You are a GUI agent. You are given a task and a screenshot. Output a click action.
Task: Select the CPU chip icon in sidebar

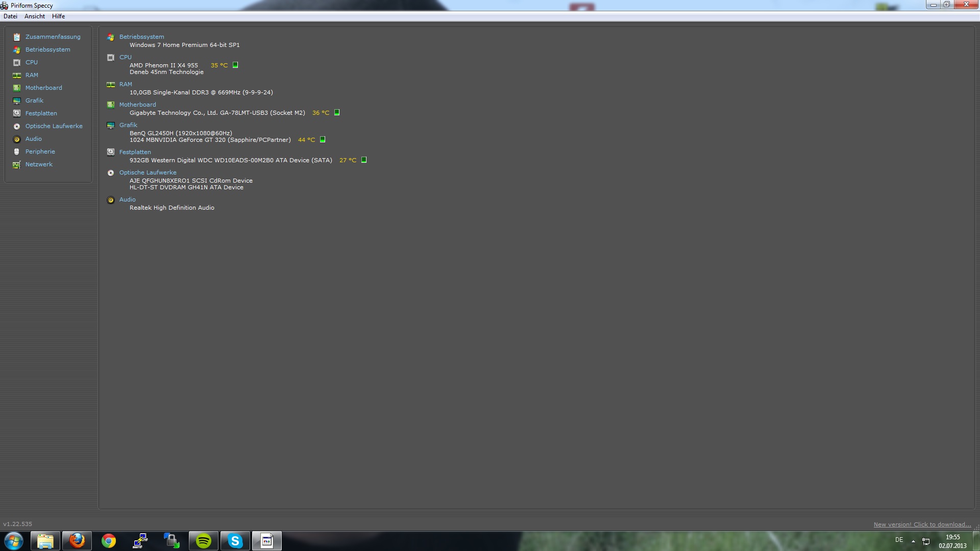(x=17, y=62)
